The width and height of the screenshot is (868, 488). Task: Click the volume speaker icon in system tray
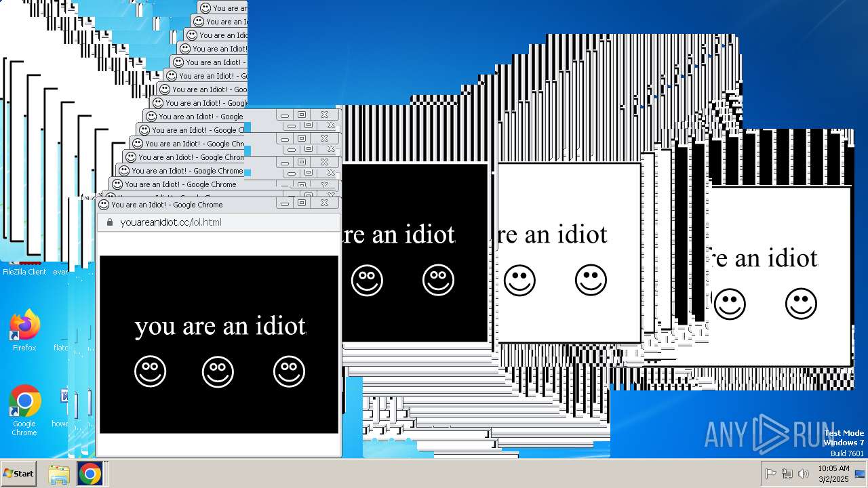click(x=804, y=474)
